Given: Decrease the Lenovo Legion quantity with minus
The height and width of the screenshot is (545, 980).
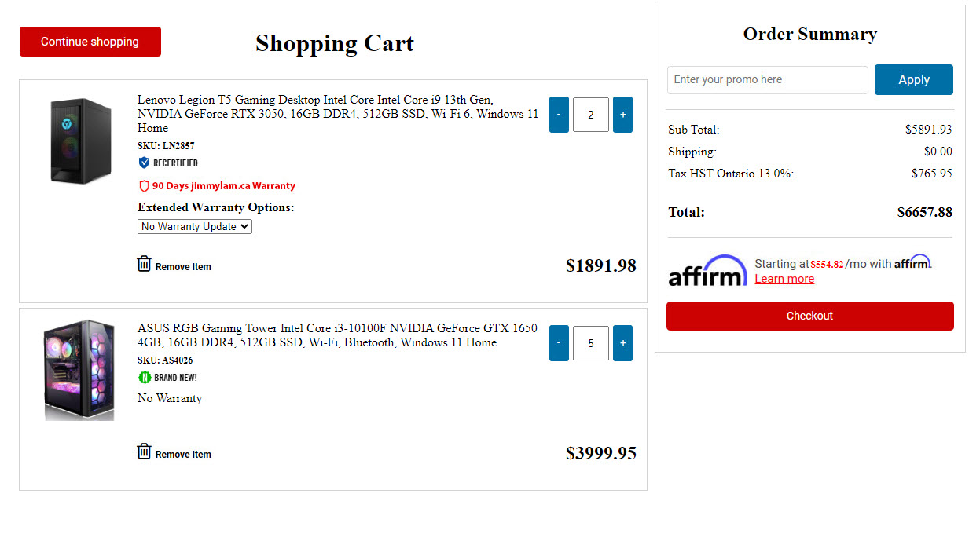Looking at the screenshot, I should [x=559, y=115].
